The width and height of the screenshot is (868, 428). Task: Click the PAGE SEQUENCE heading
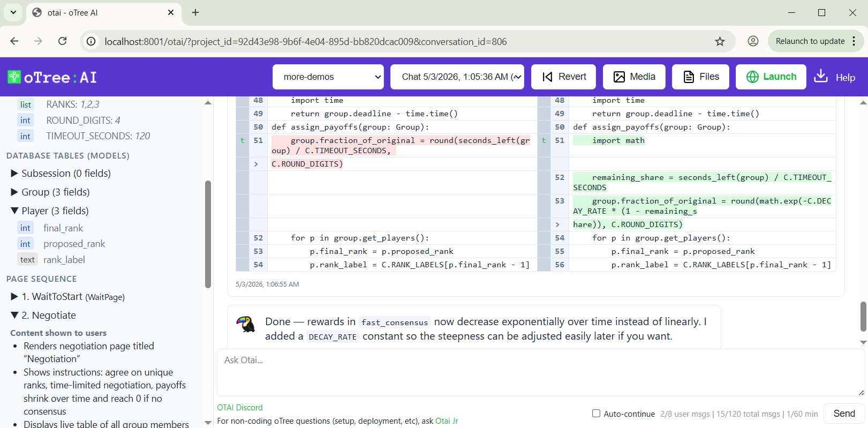42,279
